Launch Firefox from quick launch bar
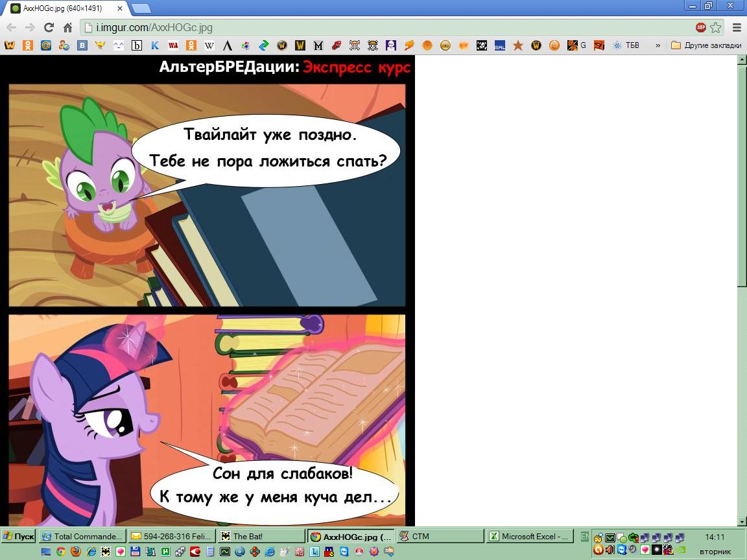Screen dimensions: 747x560 76,552
